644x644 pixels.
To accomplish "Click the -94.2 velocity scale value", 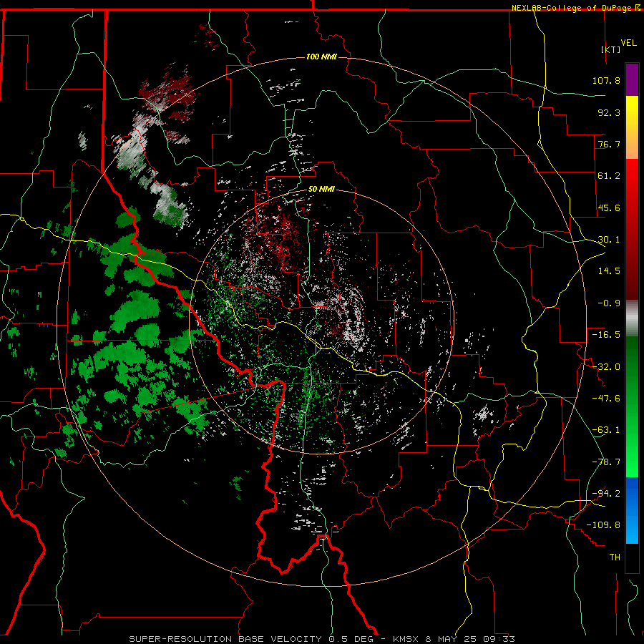I will pos(606,494).
